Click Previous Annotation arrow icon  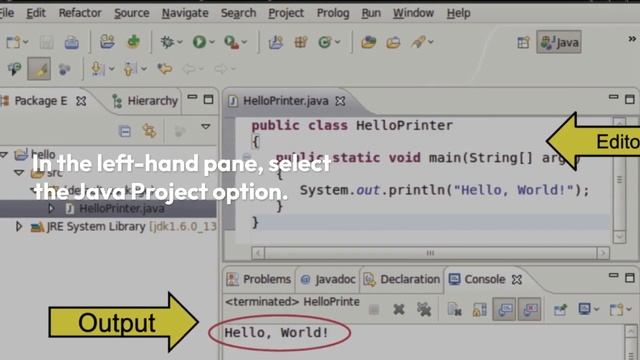[x=129, y=69]
